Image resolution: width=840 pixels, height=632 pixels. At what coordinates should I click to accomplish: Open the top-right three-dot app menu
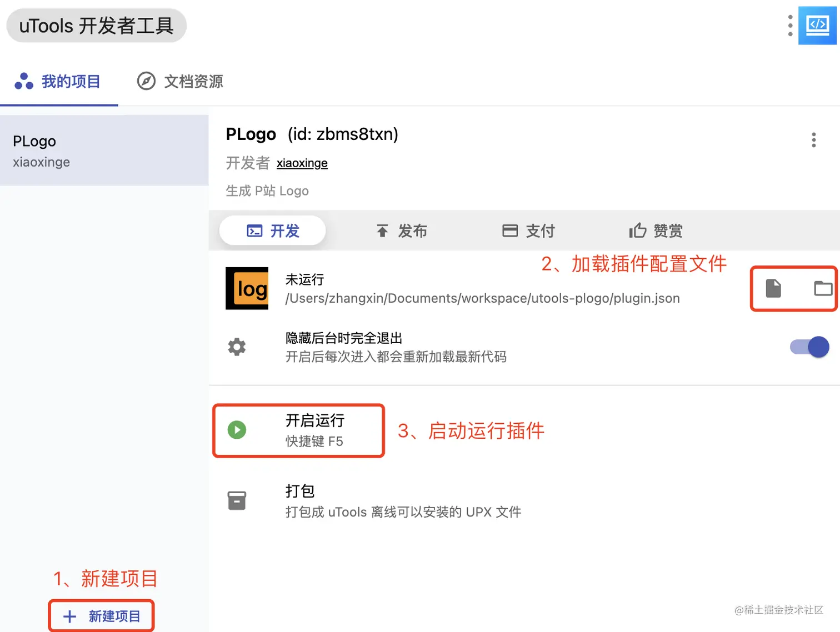pos(790,26)
